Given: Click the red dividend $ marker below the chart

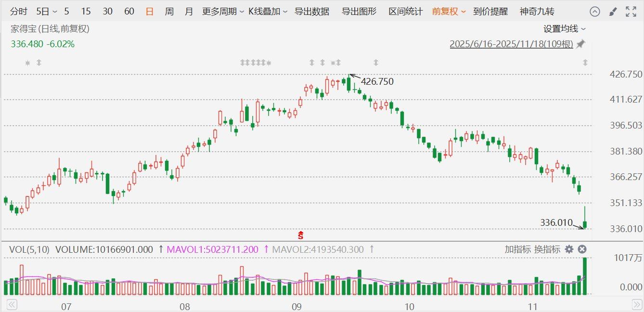Looking at the screenshot, I should [301, 235].
